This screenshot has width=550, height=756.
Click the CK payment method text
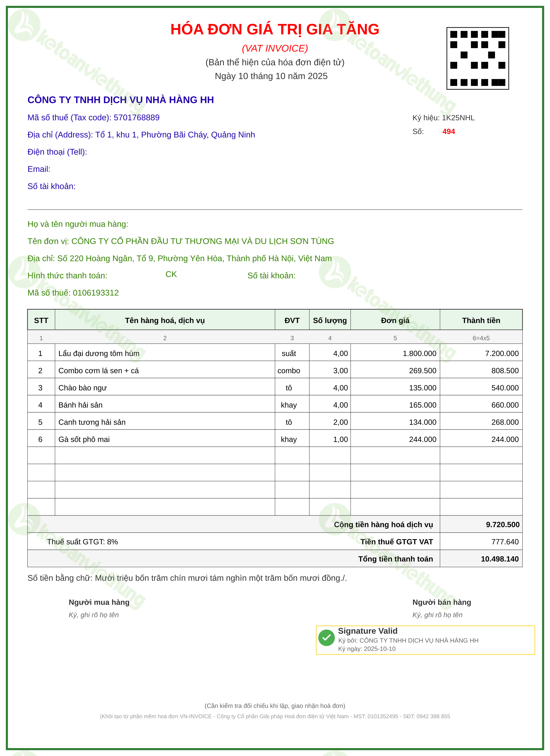point(171,274)
